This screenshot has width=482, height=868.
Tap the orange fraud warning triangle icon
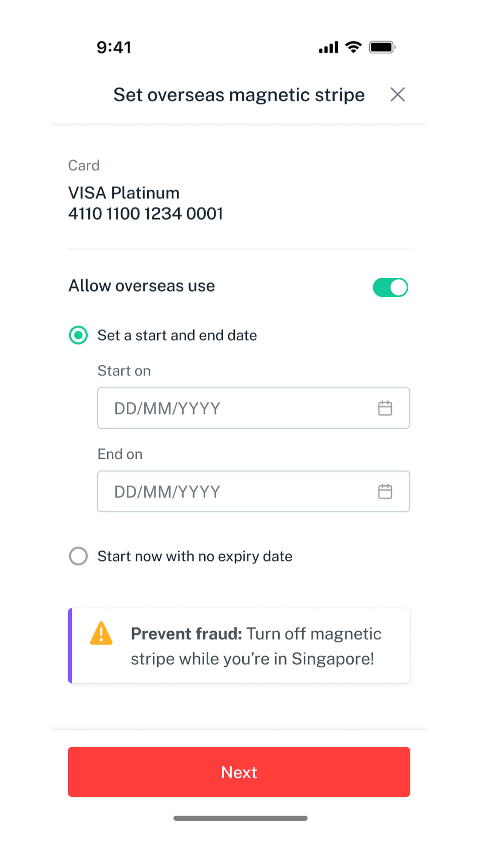point(101,634)
